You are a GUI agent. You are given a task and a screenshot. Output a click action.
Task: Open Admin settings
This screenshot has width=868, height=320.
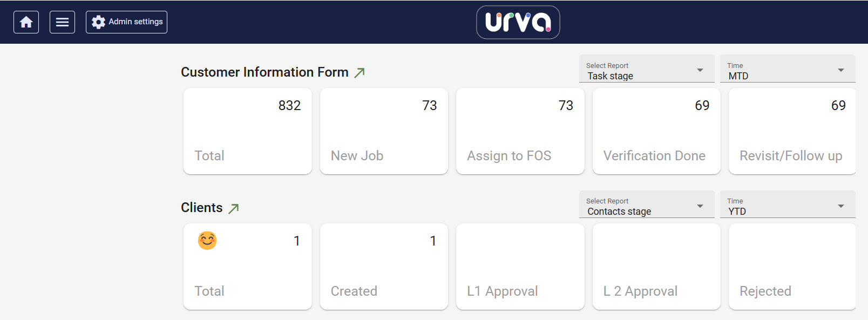(126, 22)
